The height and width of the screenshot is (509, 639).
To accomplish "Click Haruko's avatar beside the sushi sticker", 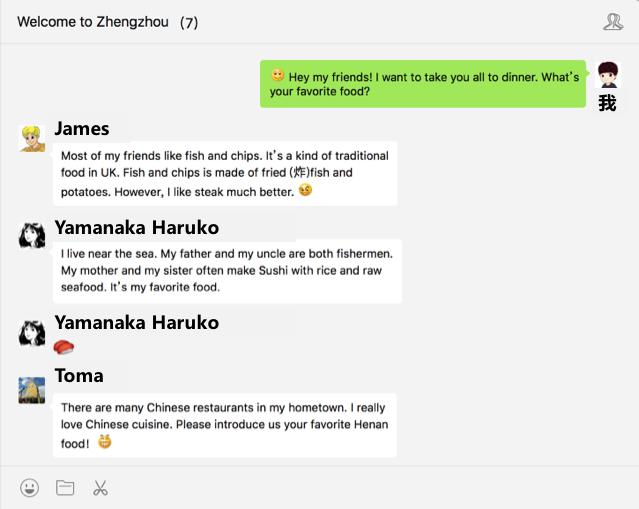I will tap(32, 332).
